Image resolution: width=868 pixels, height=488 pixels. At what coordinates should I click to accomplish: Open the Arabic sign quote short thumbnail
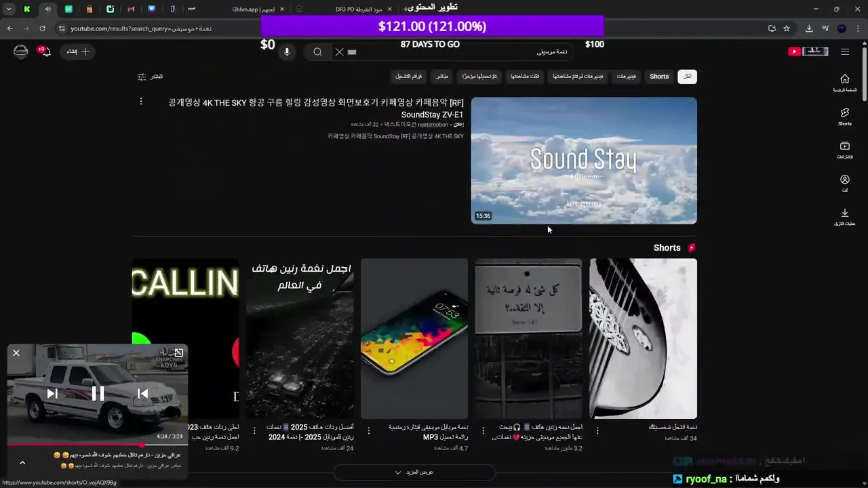[x=528, y=338]
